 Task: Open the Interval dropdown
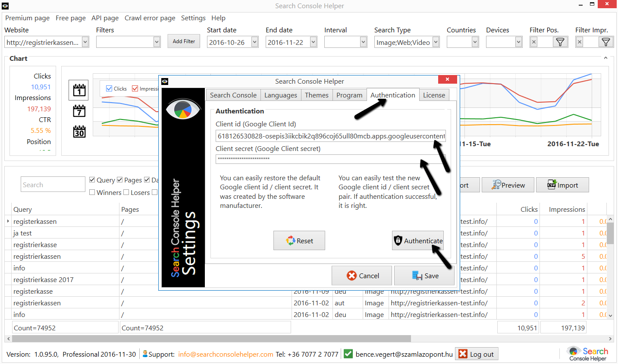pyautogui.click(x=364, y=42)
